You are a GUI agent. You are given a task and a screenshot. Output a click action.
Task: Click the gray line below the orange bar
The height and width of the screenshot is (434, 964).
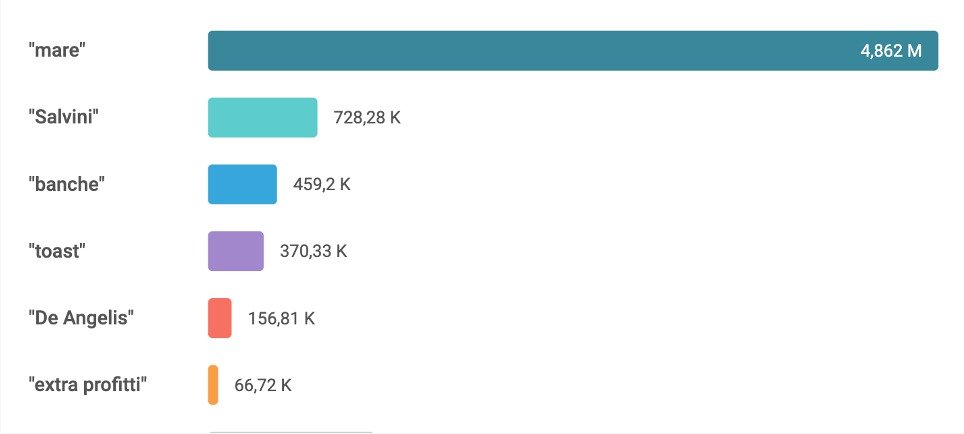[290, 432]
